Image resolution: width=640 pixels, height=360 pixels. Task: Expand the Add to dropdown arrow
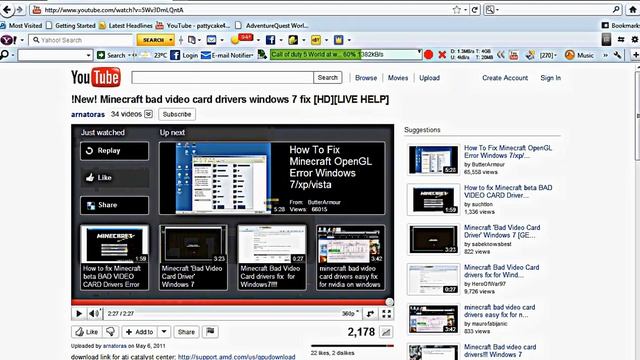point(164,332)
